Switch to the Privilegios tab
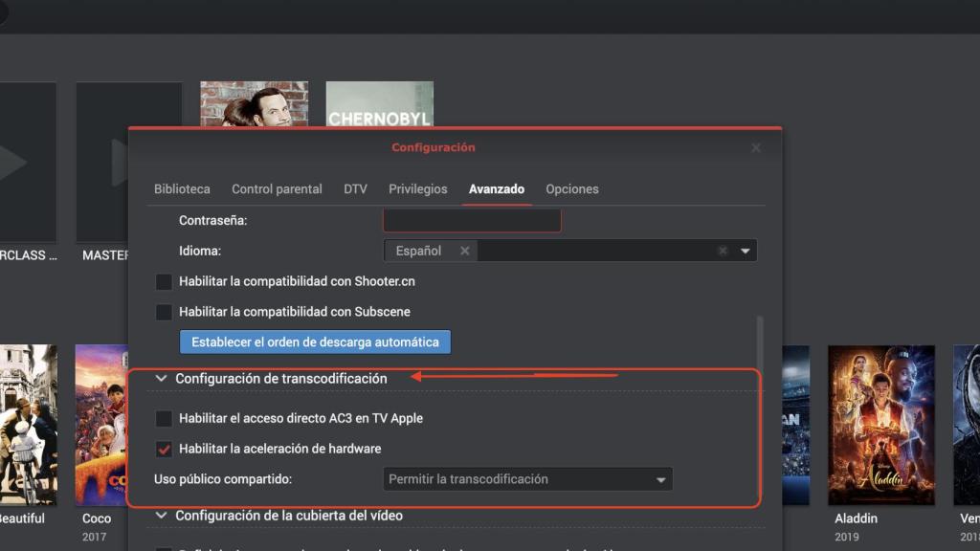 [417, 188]
